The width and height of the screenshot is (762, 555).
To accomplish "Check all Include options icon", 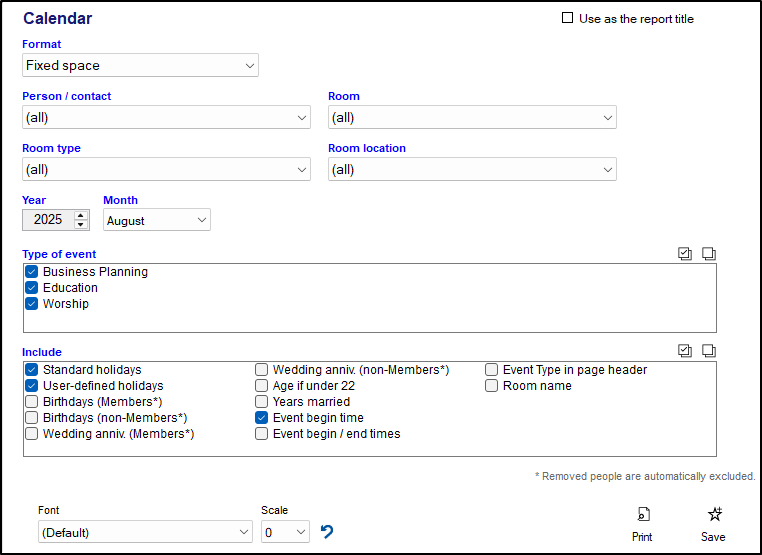I will pyautogui.click(x=685, y=351).
